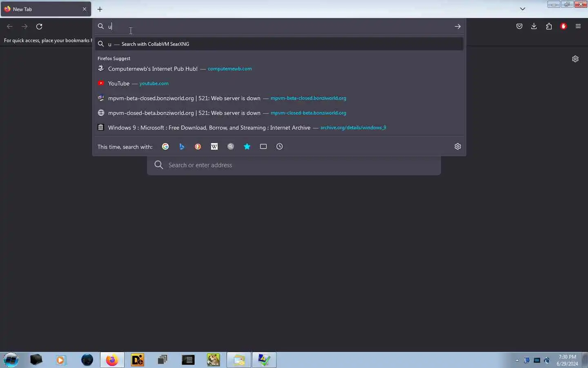Show hidden system tray icons
This screenshot has height=368, width=588.
click(517, 360)
